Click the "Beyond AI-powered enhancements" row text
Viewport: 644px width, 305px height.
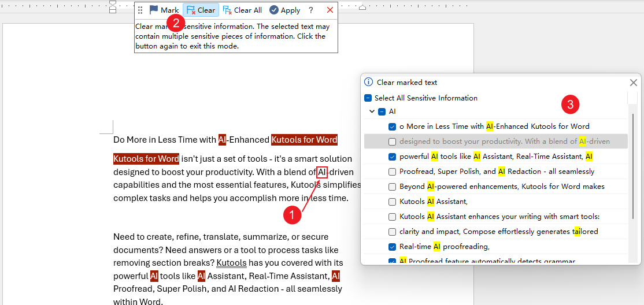click(502, 187)
